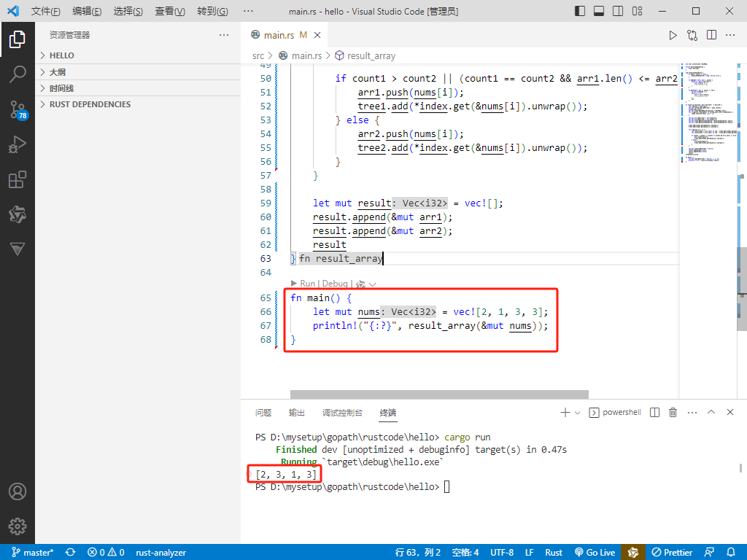Open the 选择(S) menu
The height and width of the screenshot is (560, 747).
tap(128, 12)
